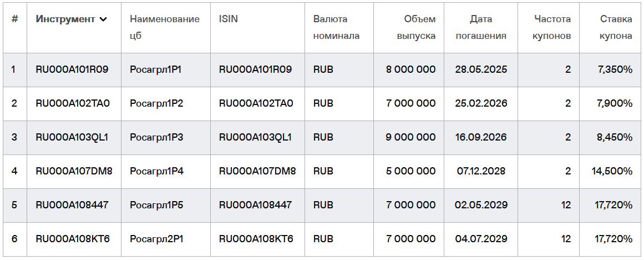Open instrument RU000A108447 in row five

[x=72, y=204]
